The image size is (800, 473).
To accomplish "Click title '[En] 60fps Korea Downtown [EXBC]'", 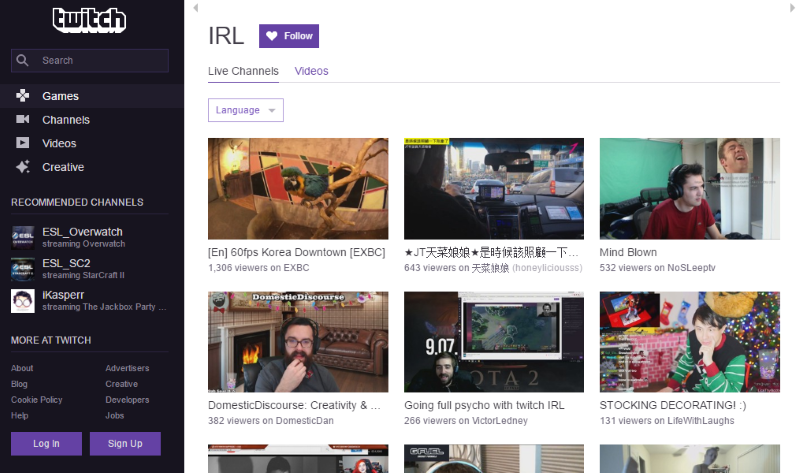I will tap(296, 252).
